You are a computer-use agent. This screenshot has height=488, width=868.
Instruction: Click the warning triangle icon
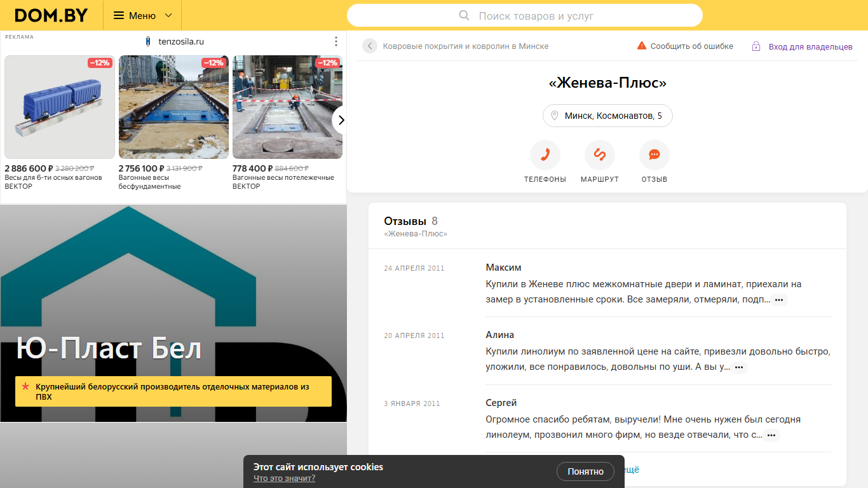tap(642, 46)
